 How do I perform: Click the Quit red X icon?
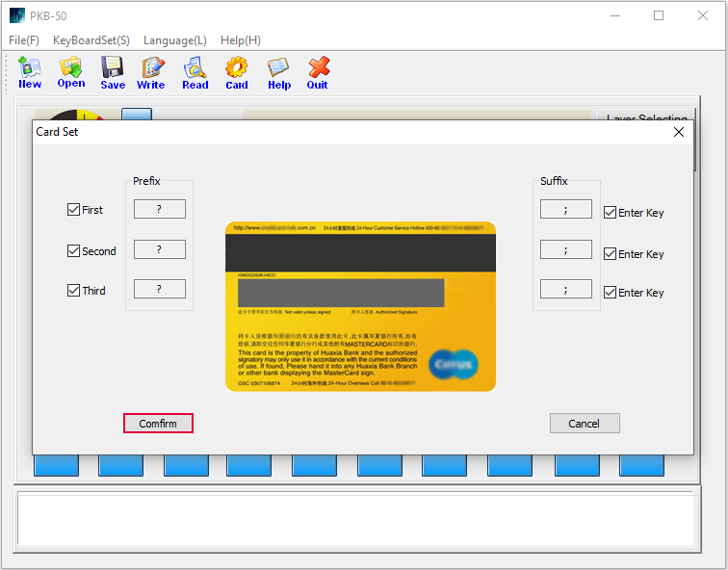point(318,72)
